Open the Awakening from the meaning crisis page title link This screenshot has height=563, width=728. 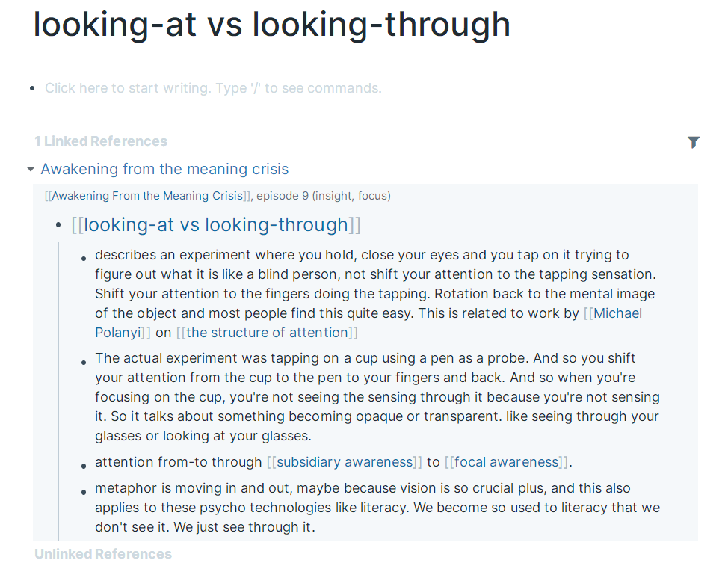click(164, 170)
